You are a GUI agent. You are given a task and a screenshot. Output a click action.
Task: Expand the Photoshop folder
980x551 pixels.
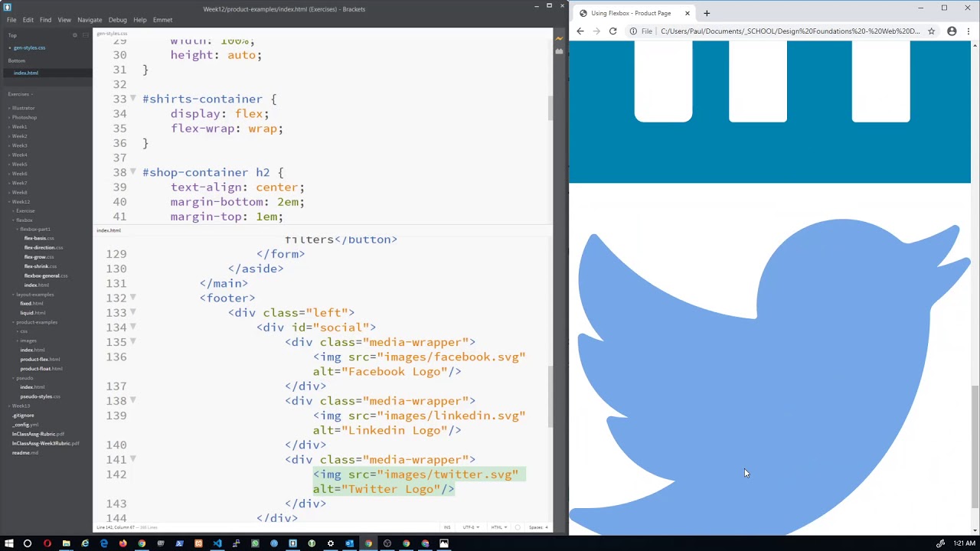click(x=24, y=117)
